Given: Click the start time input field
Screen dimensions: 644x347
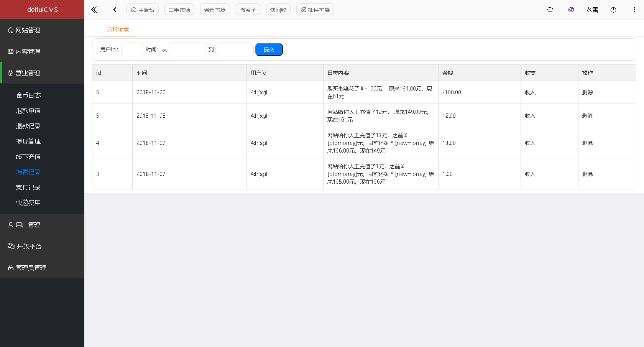Looking at the screenshot, I should [188, 49].
